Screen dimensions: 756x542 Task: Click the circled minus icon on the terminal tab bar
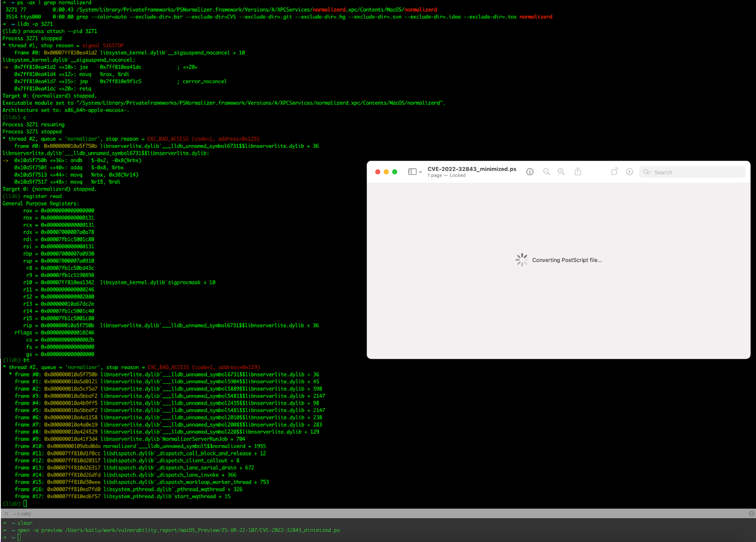[751, 514]
